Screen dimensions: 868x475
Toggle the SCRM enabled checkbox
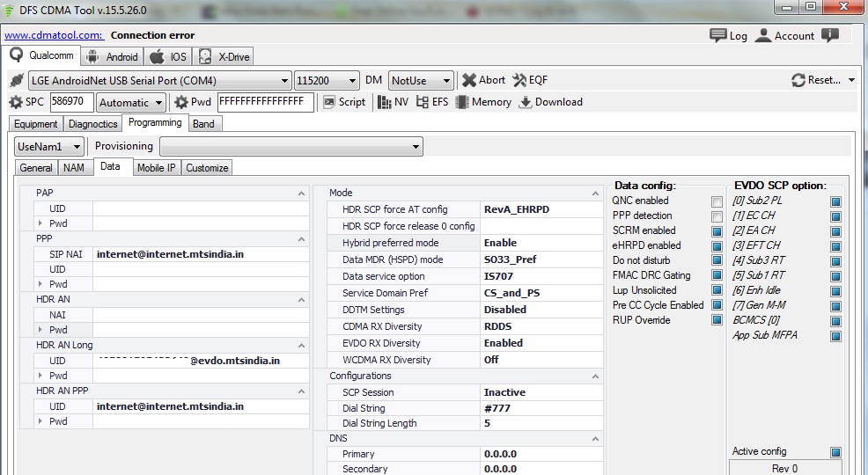click(717, 231)
